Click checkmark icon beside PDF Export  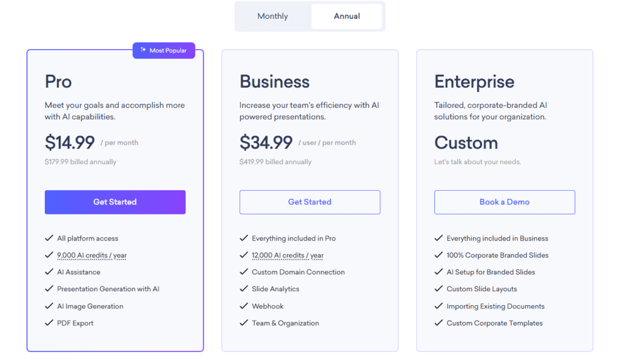tap(49, 323)
